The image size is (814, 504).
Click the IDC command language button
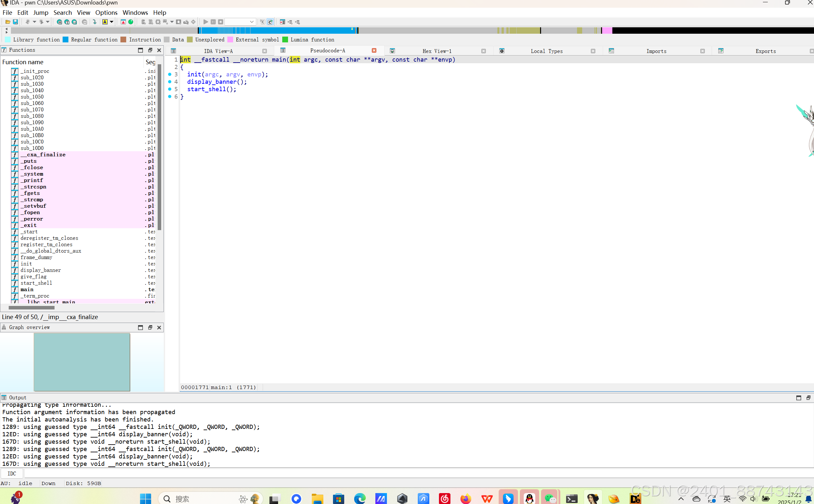click(12, 473)
